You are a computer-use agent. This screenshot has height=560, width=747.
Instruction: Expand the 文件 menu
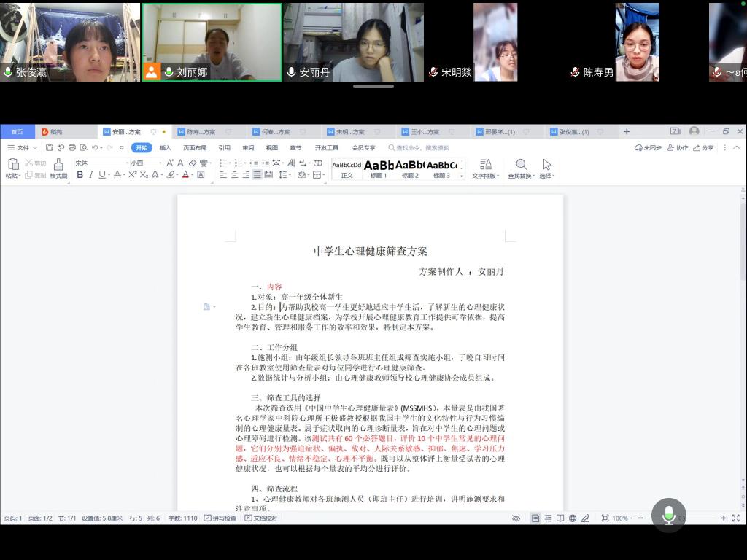pos(22,148)
